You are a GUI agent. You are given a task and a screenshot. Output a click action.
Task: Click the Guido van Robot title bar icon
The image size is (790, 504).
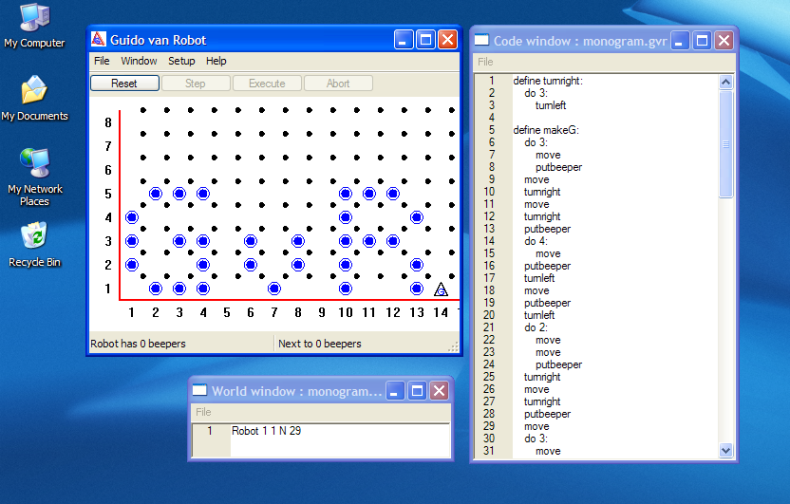coord(99,40)
